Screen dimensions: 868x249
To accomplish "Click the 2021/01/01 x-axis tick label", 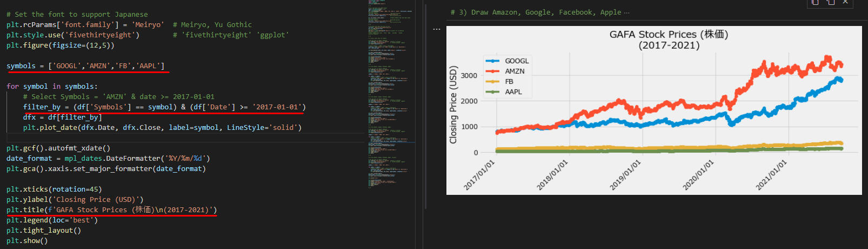I will click(x=771, y=175).
